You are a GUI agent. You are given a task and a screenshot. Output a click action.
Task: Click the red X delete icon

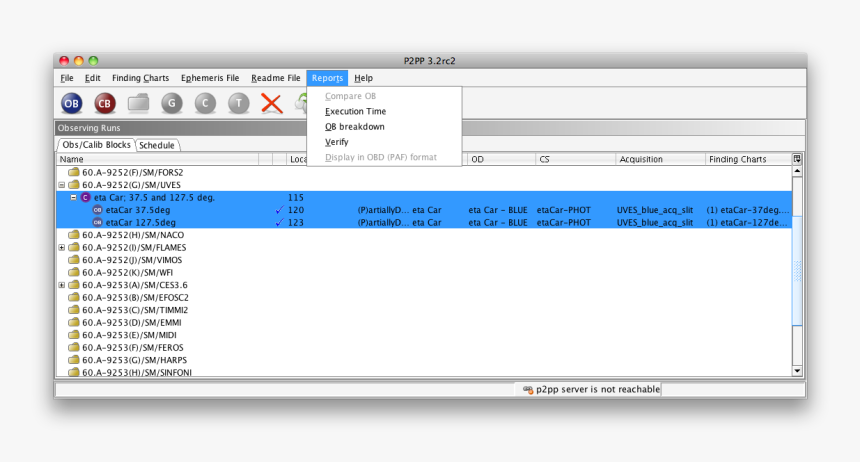pyautogui.click(x=272, y=103)
